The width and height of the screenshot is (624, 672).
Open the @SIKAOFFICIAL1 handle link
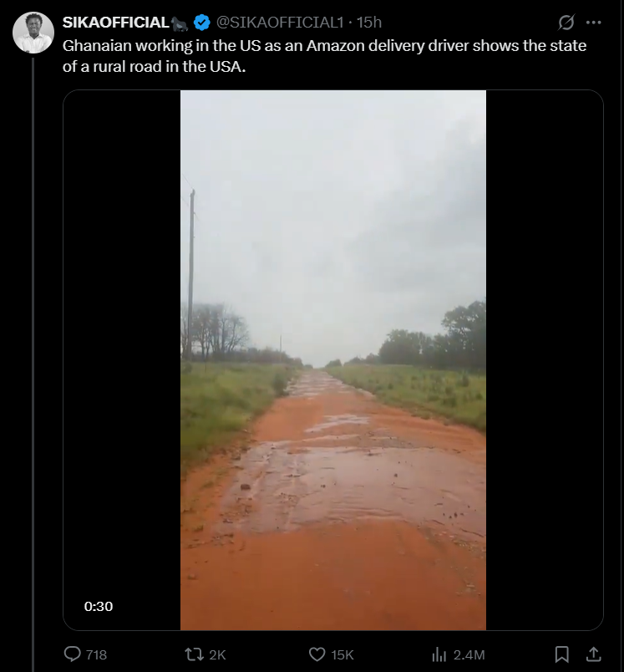280,23
